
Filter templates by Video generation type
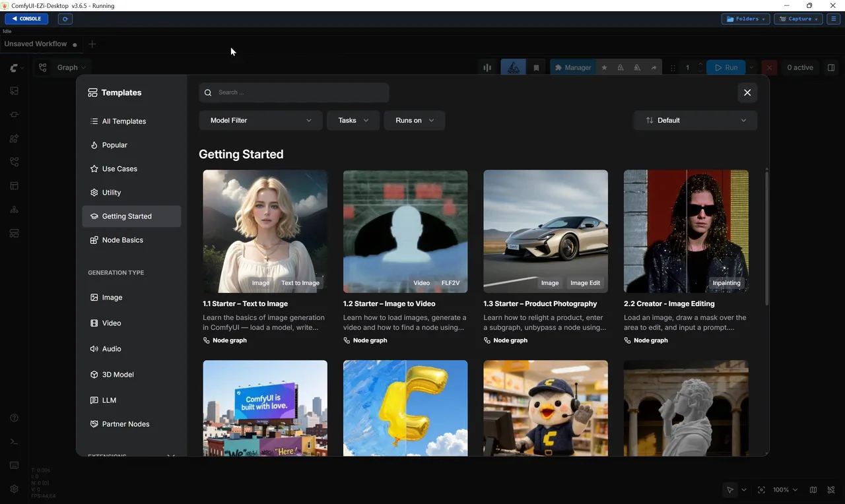(x=131, y=323)
